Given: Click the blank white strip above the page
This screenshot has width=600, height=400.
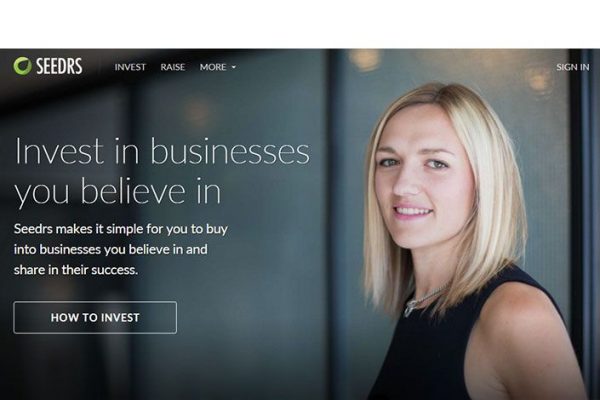Looking at the screenshot, I should [300, 24].
